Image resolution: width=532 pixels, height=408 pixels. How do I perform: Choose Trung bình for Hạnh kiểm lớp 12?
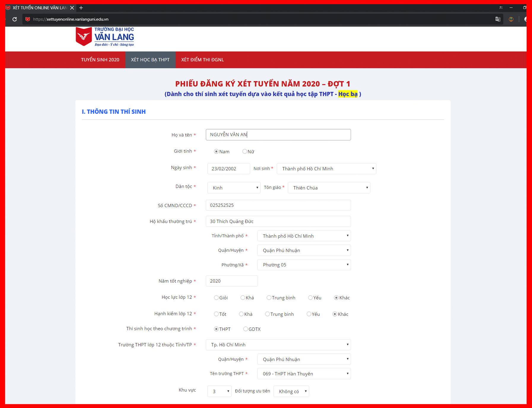[x=267, y=314]
